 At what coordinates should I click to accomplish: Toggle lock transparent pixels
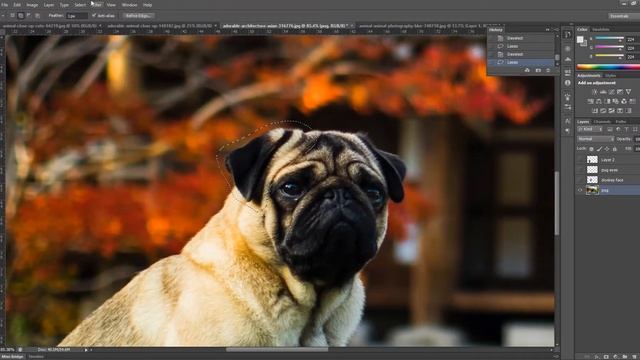591,149
